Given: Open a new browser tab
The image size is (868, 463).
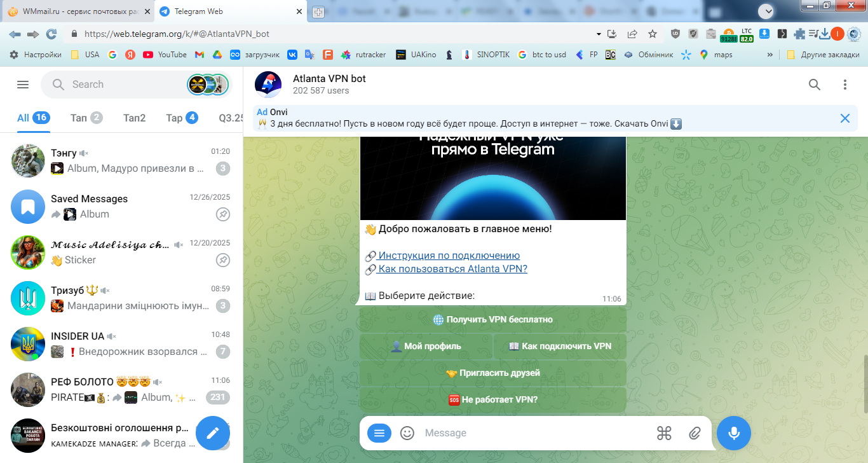Looking at the screenshot, I should pos(318,12).
